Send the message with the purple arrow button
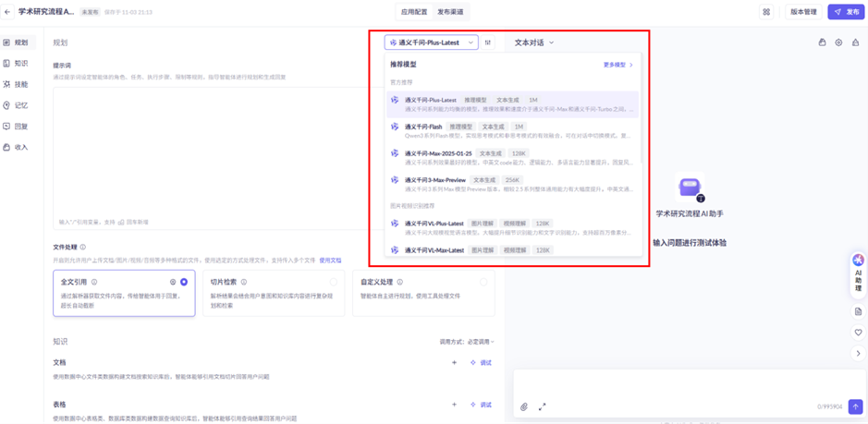The width and height of the screenshot is (868, 424). pyautogui.click(x=856, y=406)
